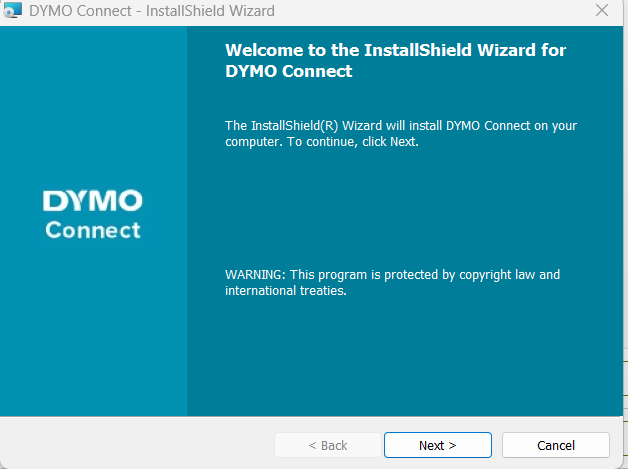Click the empty teal area between the two paragraphs
The height and width of the screenshot is (469, 628).
401,208
